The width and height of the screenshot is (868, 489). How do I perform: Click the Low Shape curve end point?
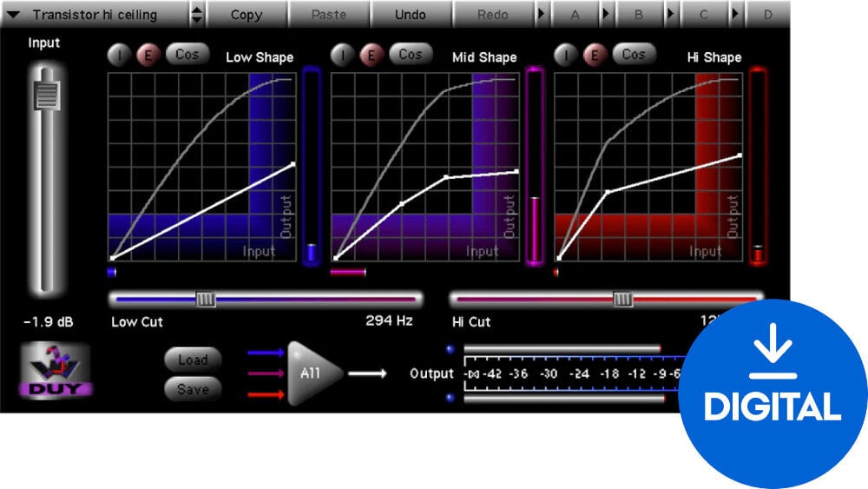click(x=293, y=164)
